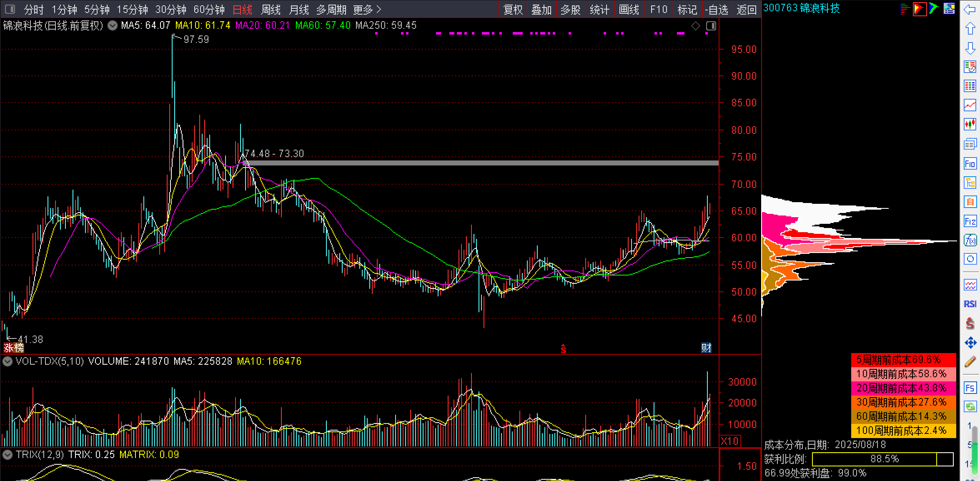Switch to the 月线 monthly chart

[x=299, y=9]
